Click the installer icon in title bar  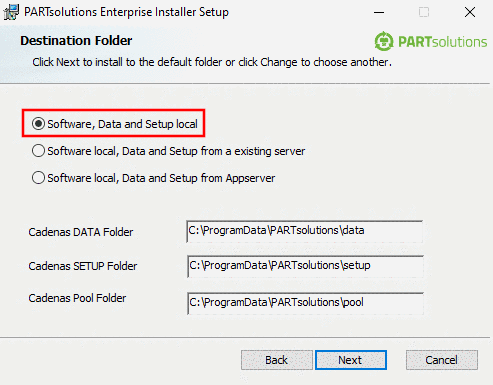point(11,12)
